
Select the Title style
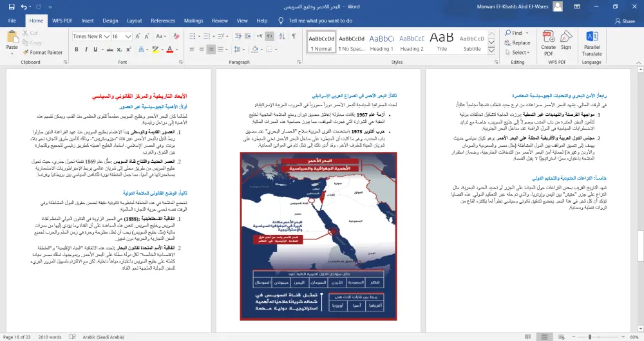pos(442,42)
